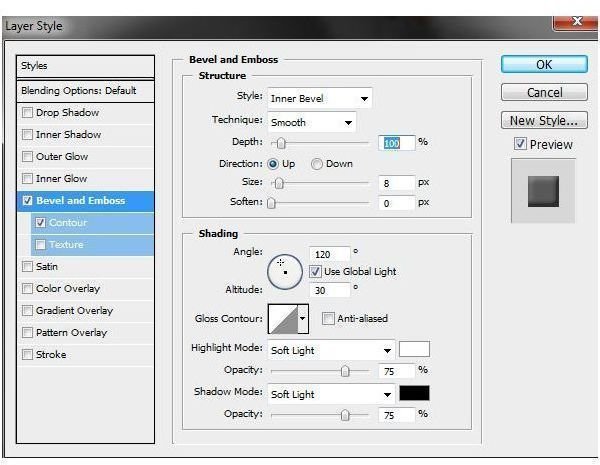The height and width of the screenshot is (465, 600).
Task: Click the Soften slider handle
Action: (x=271, y=203)
